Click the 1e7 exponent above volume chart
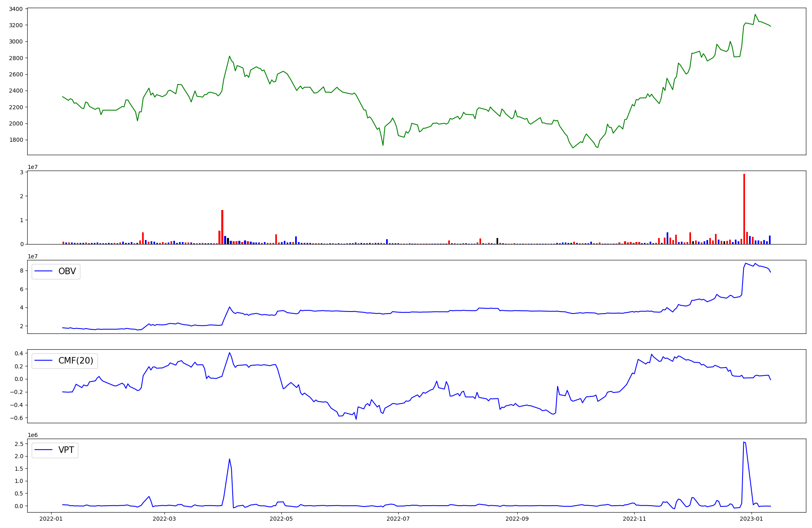 pyautogui.click(x=33, y=167)
